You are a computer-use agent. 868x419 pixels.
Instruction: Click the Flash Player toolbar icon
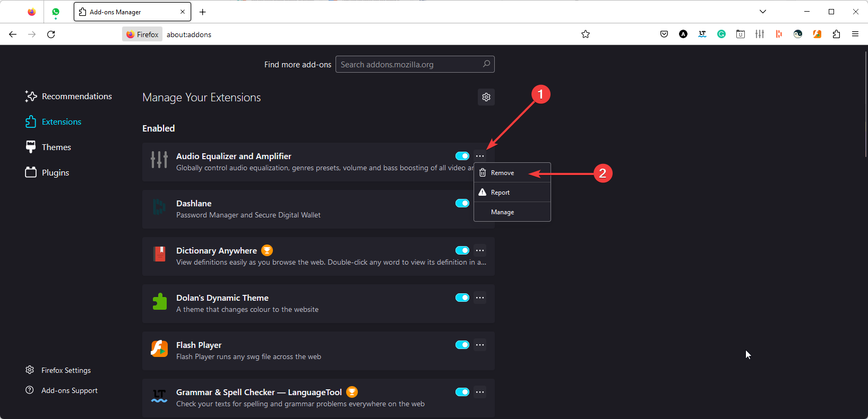pyautogui.click(x=817, y=34)
